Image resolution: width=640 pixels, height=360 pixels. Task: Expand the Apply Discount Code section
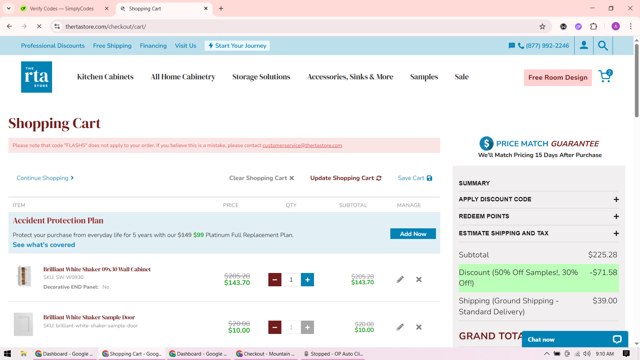pos(538,199)
